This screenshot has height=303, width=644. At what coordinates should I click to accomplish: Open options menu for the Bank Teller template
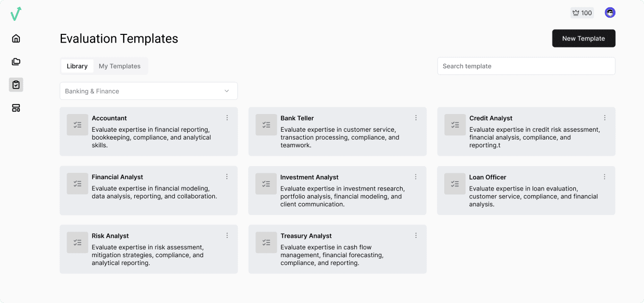pos(416,118)
